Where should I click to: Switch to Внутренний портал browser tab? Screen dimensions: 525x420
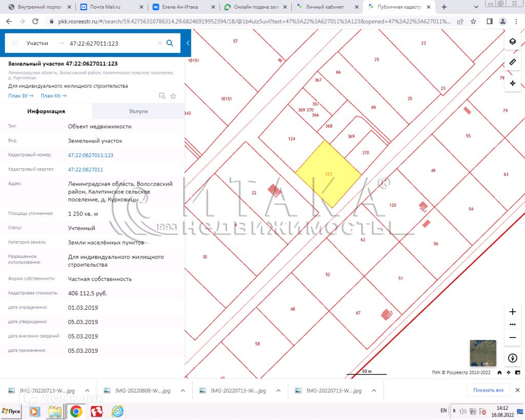pyautogui.click(x=40, y=7)
